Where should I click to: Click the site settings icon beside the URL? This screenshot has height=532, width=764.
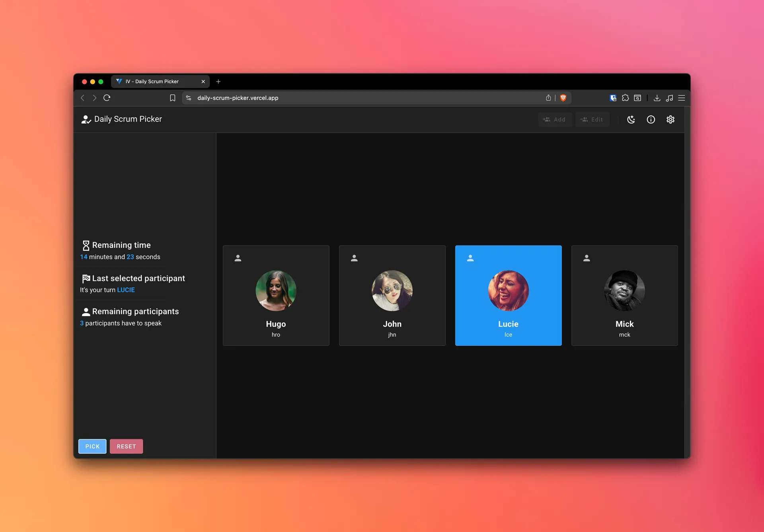click(189, 98)
